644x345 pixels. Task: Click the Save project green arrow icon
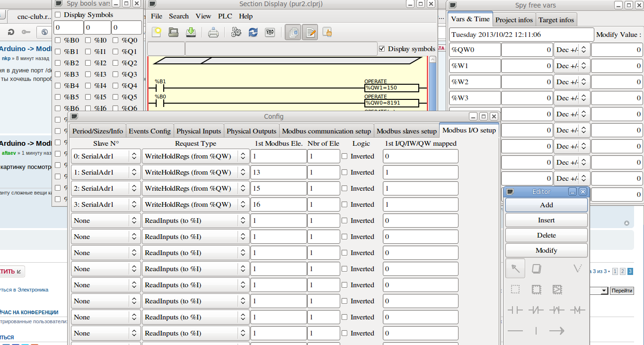[x=191, y=32]
